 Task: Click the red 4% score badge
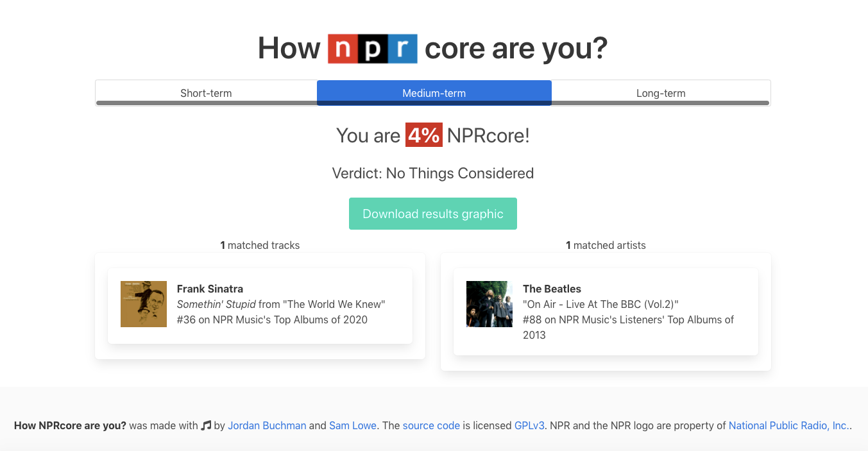pos(424,135)
